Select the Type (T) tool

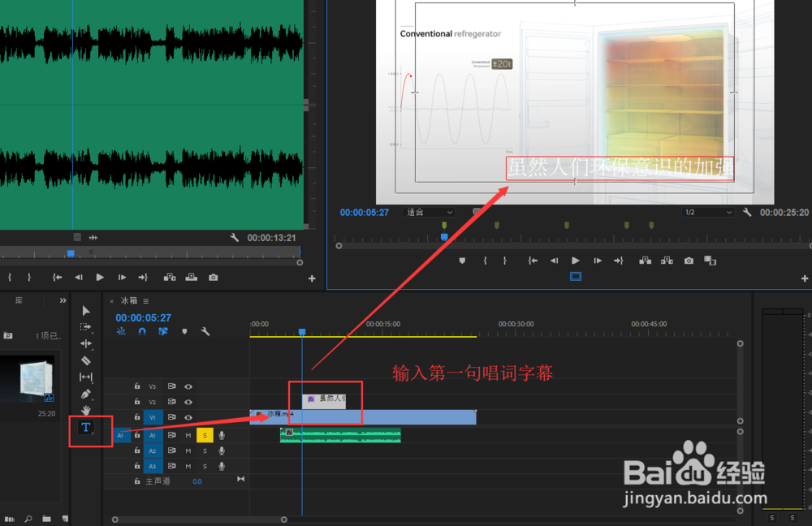tap(86, 427)
